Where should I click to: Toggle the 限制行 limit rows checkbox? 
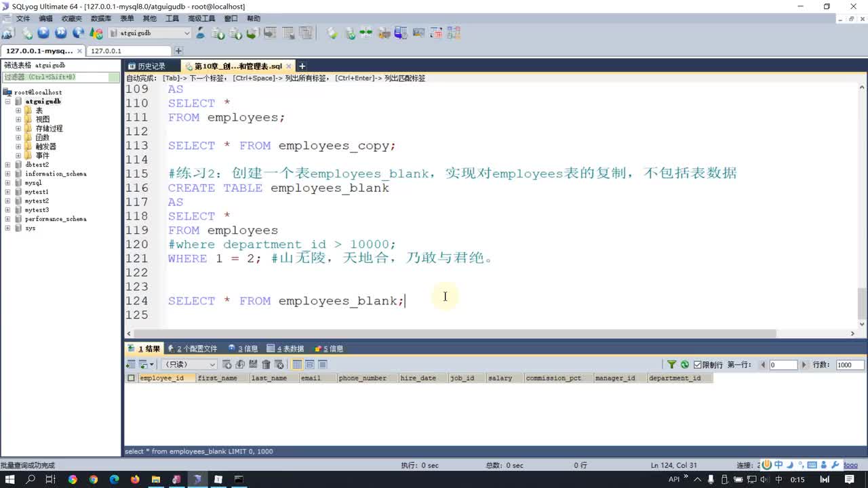coord(697,365)
